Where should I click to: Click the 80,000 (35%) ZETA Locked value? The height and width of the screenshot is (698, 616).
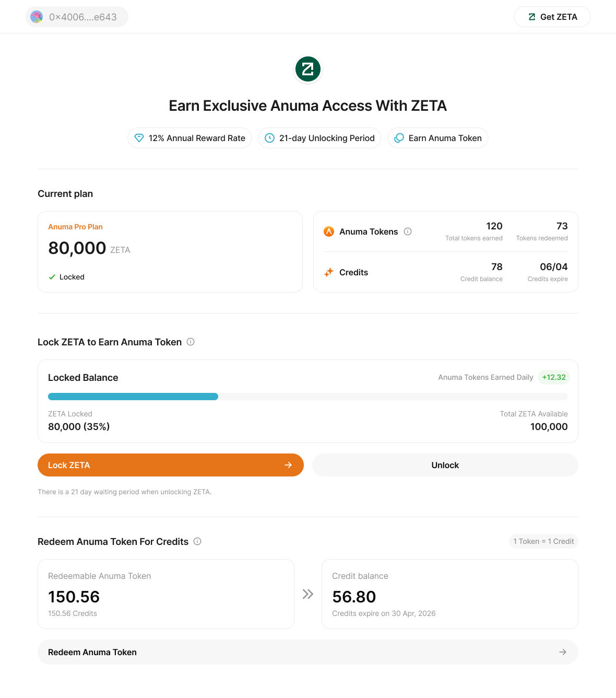click(x=79, y=427)
